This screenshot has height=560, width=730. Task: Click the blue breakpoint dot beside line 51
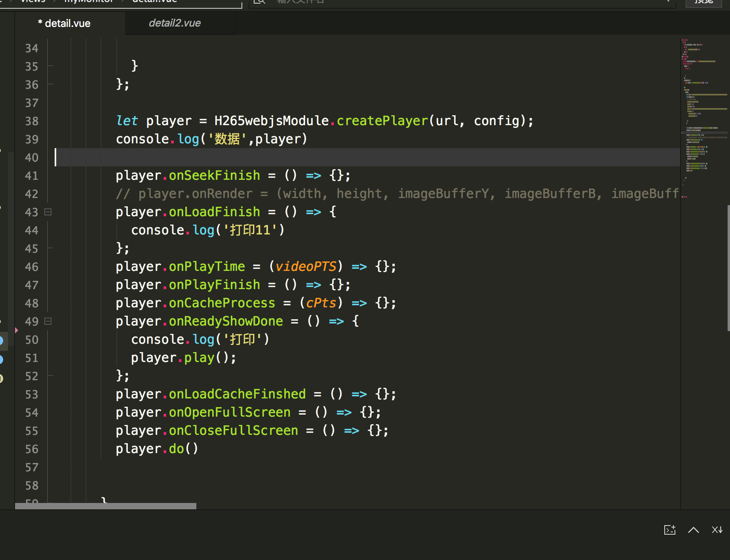click(2, 360)
